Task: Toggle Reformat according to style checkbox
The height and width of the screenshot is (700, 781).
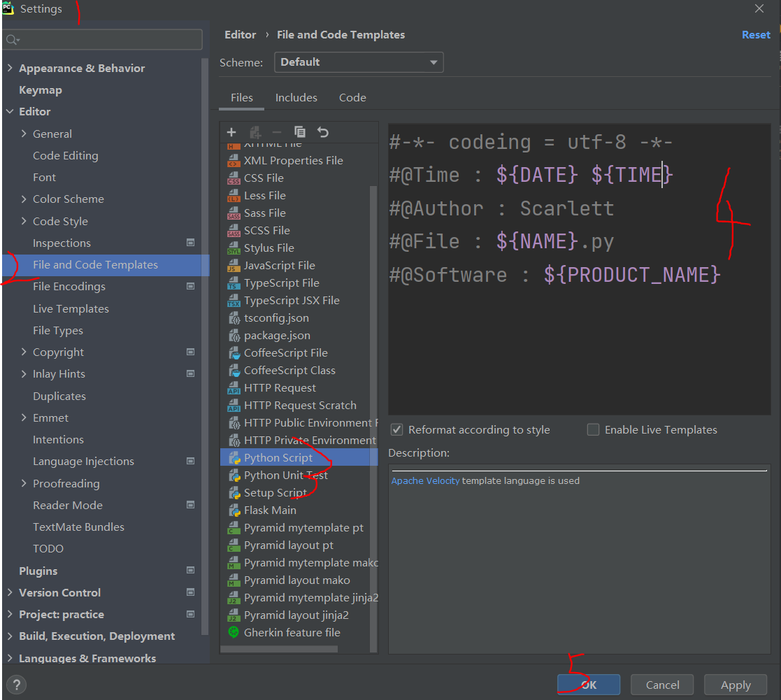Action: click(396, 429)
